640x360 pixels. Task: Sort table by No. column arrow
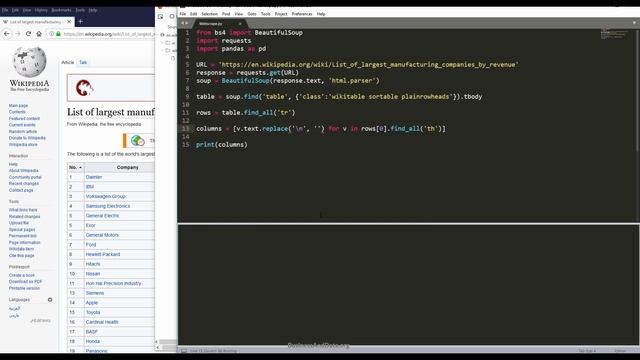(x=80, y=167)
